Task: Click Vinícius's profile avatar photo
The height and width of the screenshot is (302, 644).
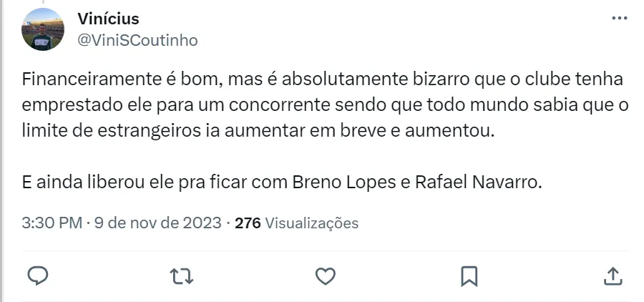Action: 44,29
